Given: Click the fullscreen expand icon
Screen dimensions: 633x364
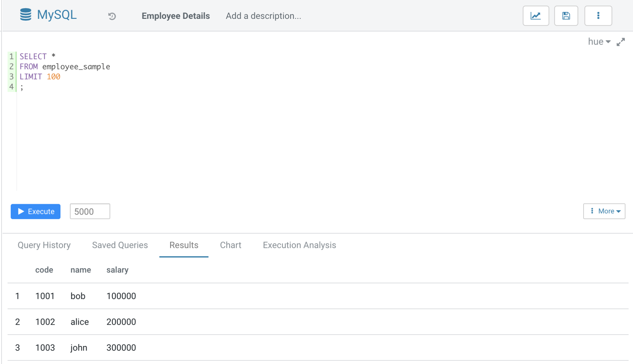Looking at the screenshot, I should 621,41.
